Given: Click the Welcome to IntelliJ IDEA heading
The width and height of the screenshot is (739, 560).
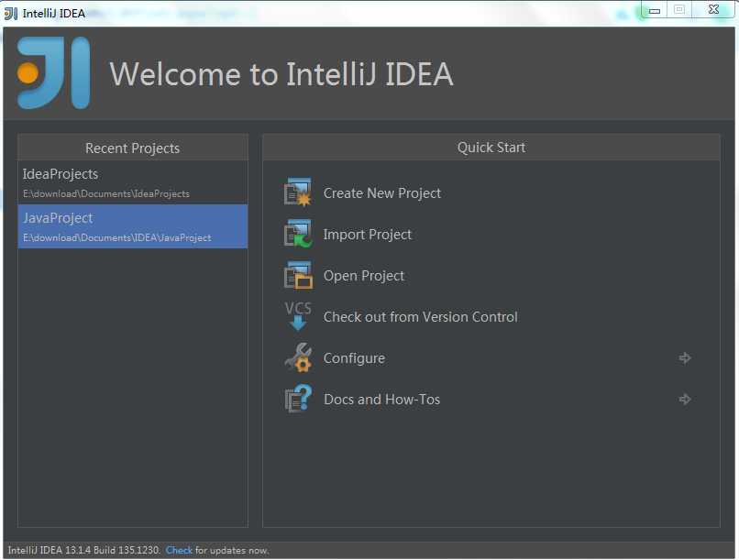Looking at the screenshot, I should pyautogui.click(x=281, y=74).
